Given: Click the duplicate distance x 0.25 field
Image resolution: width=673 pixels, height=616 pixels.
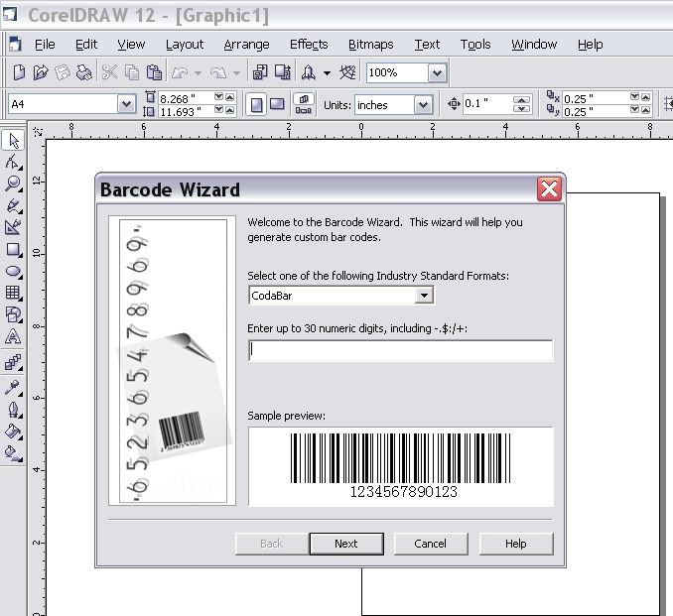Looking at the screenshot, I should point(596,98).
